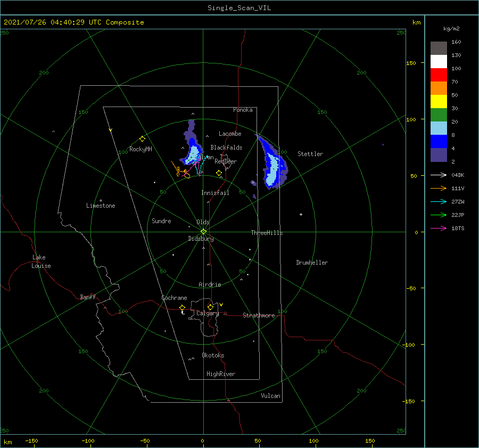Click the Lake Louise map label
Viewport: 479px width, 448px height.
coord(41,262)
